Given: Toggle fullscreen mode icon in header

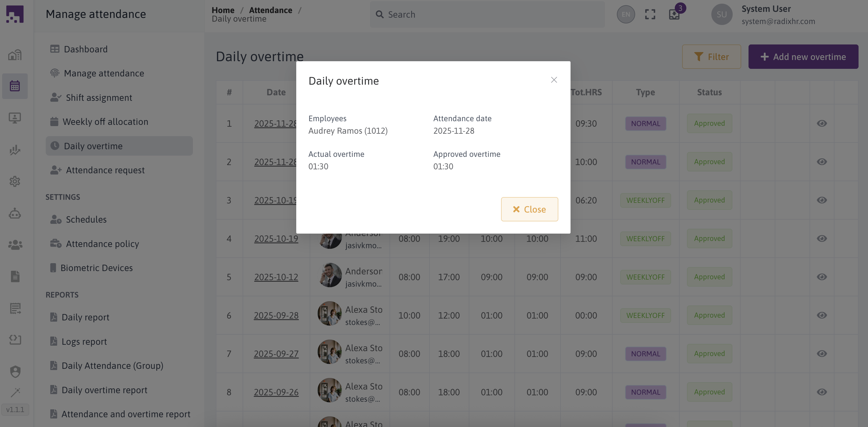Looking at the screenshot, I should click(650, 15).
